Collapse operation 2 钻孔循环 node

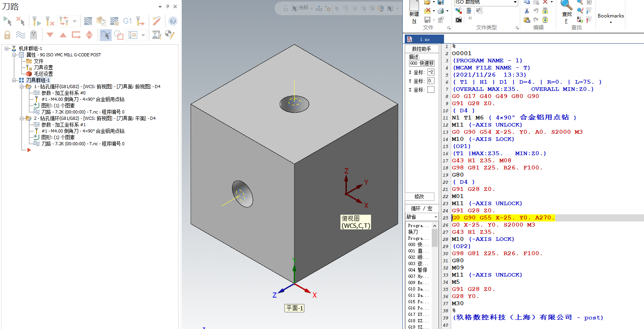22,118
